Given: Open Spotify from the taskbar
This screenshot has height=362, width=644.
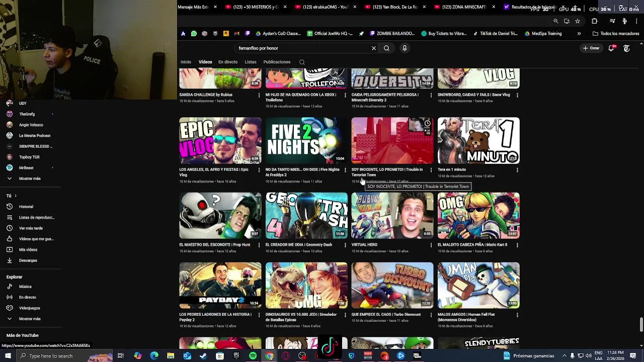Looking at the screenshot, I should (x=253, y=356).
